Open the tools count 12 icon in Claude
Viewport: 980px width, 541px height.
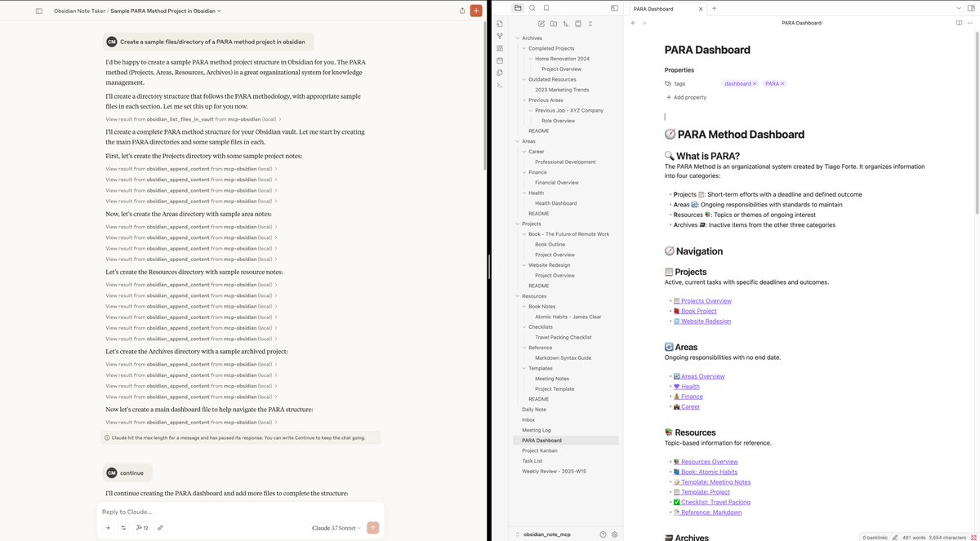point(141,528)
